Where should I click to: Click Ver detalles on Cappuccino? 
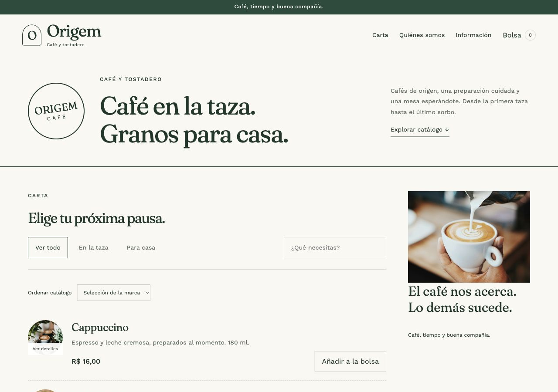coord(45,349)
